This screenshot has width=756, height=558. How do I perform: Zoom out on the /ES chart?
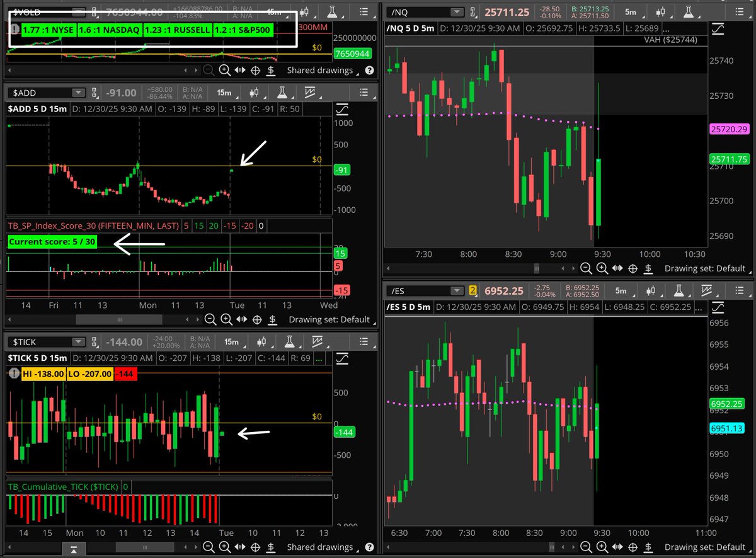click(586, 547)
